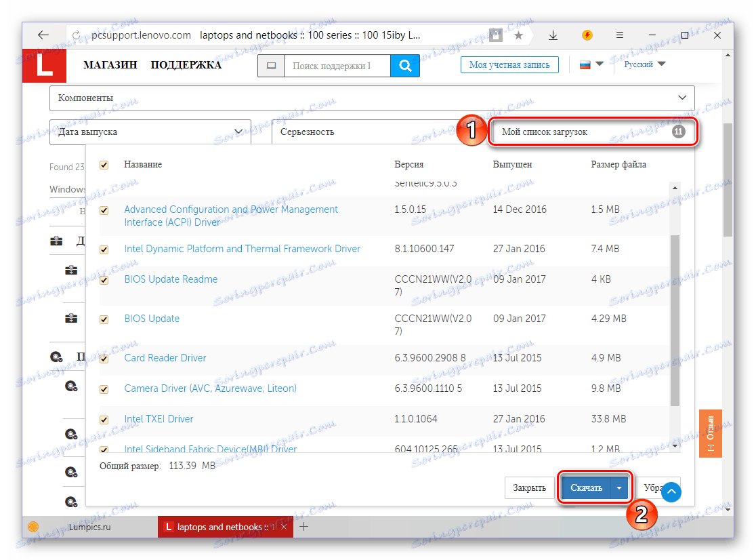Click the page save icon in address bar
756x560 pixels.
(x=496, y=35)
